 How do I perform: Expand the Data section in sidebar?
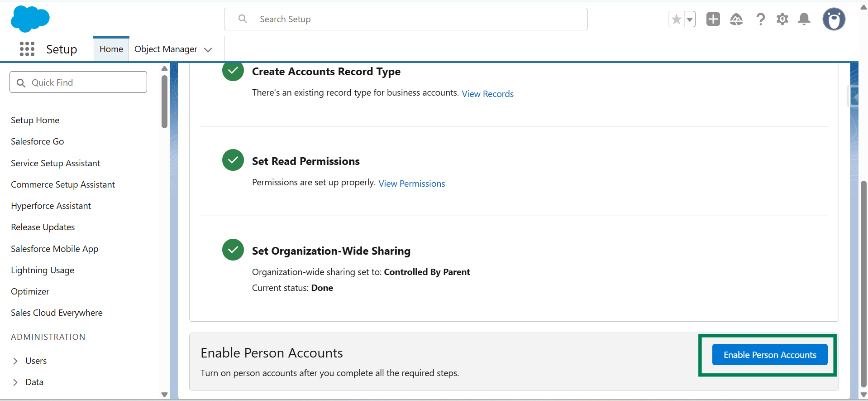[x=15, y=382]
